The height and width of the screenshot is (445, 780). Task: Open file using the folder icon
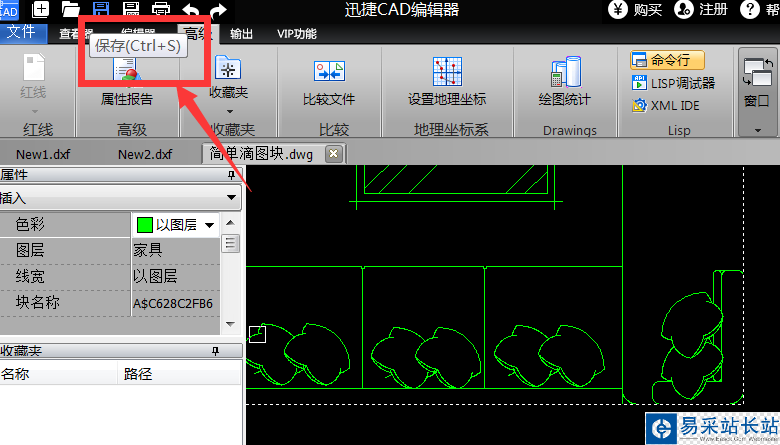pos(71,9)
